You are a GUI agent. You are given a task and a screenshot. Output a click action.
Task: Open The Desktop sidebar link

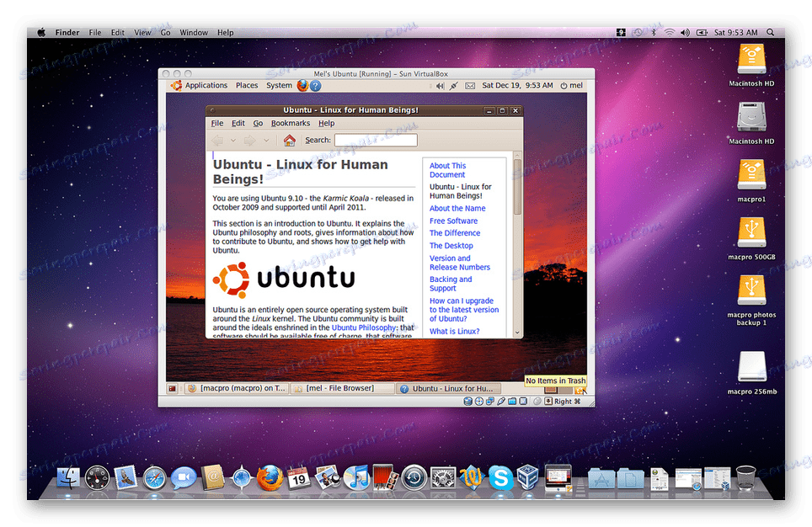(451, 245)
